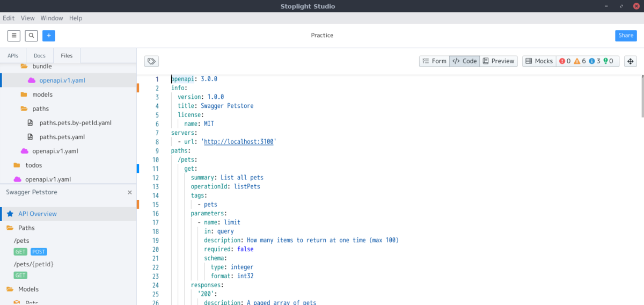This screenshot has height=305, width=644.
Task: Click 'summary: List all pets' line
Action: coord(227,178)
